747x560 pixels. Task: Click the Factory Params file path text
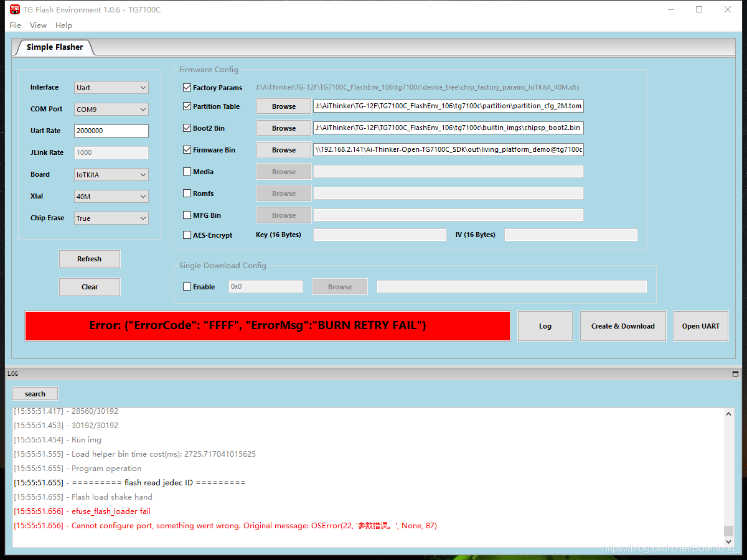tap(417, 88)
